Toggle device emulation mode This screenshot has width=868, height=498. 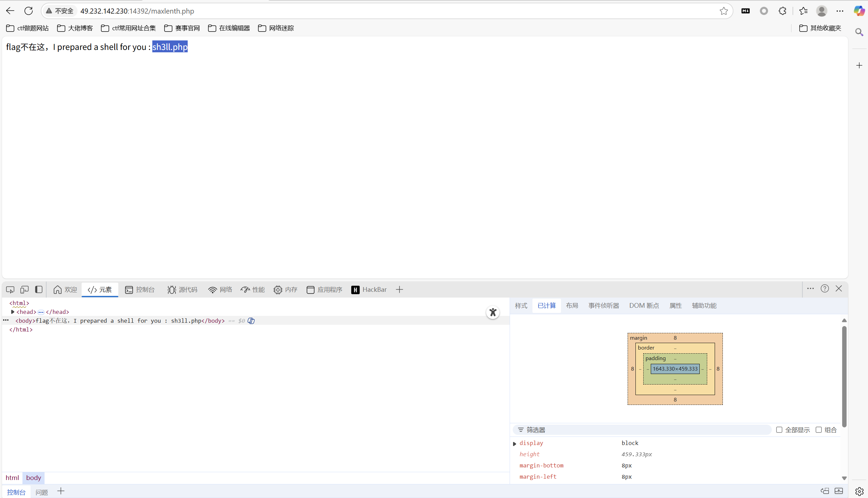point(24,290)
